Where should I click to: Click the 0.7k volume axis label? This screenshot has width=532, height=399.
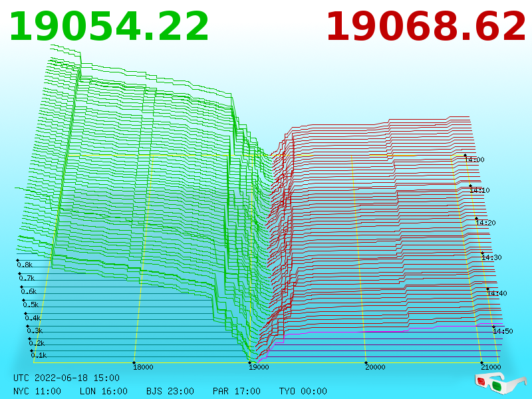coord(27,278)
